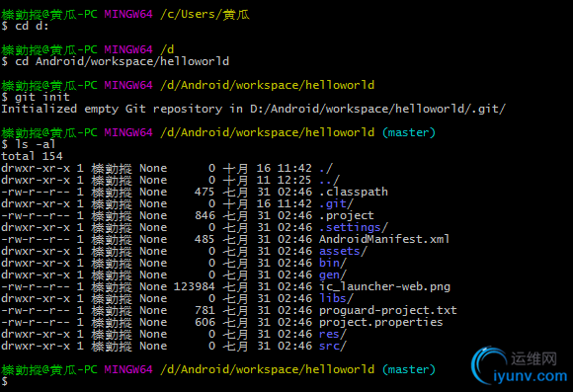Click the 'ls -al' command text
The height and width of the screenshot is (392, 573).
coord(36,144)
